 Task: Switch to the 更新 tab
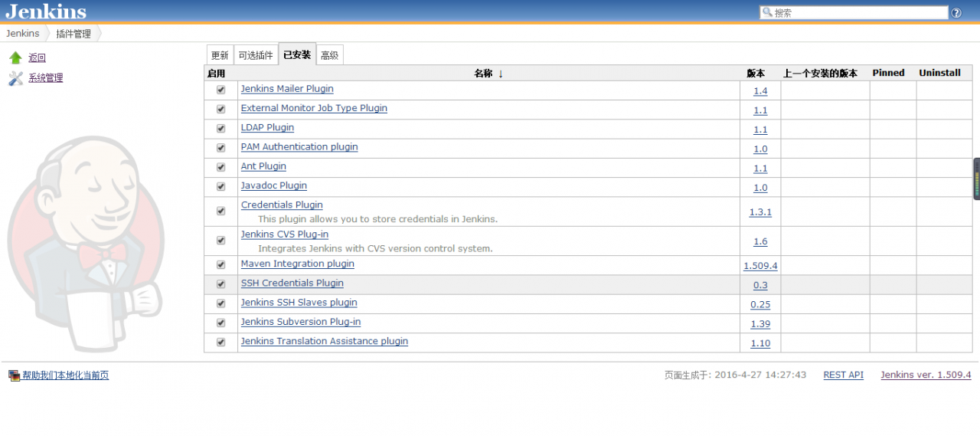[220, 55]
